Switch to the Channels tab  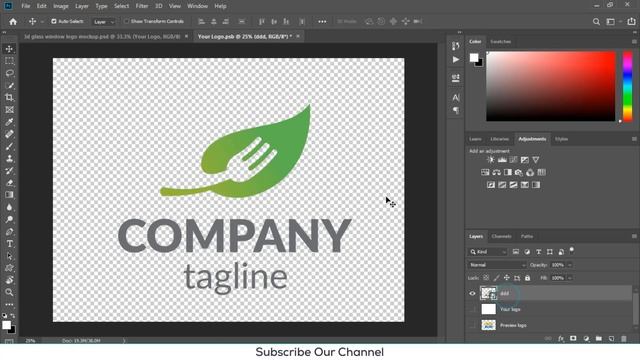(x=502, y=236)
